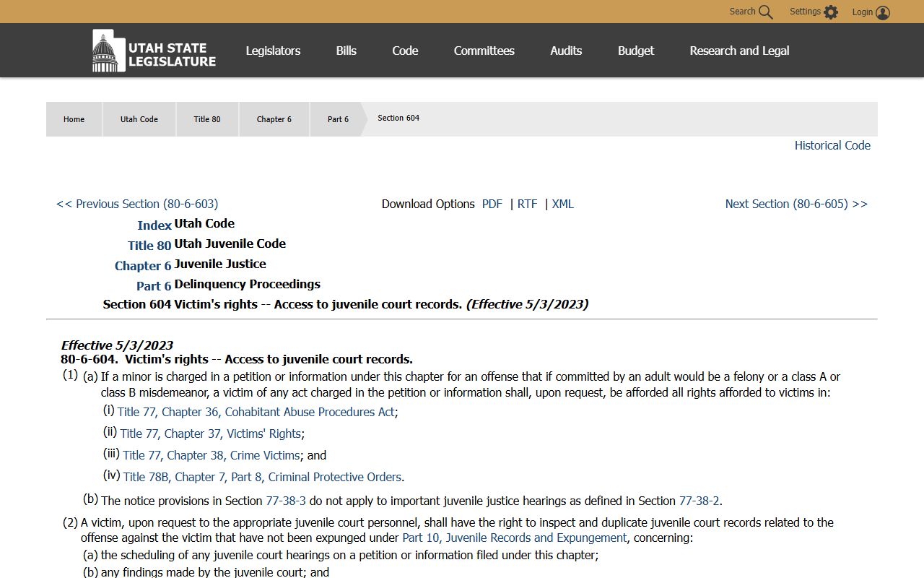Screen dimensions: 924x578
Task: Click the 'Download Options' label
Action: pos(428,204)
